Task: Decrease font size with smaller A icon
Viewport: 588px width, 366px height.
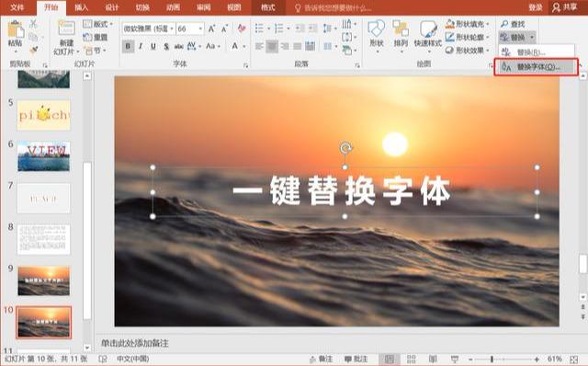Action: [x=224, y=29]
